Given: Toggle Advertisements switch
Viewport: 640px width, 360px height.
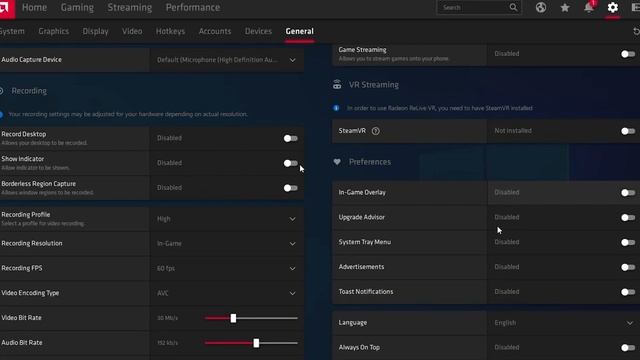Looking at the screenshot, I should coord(628,267).
